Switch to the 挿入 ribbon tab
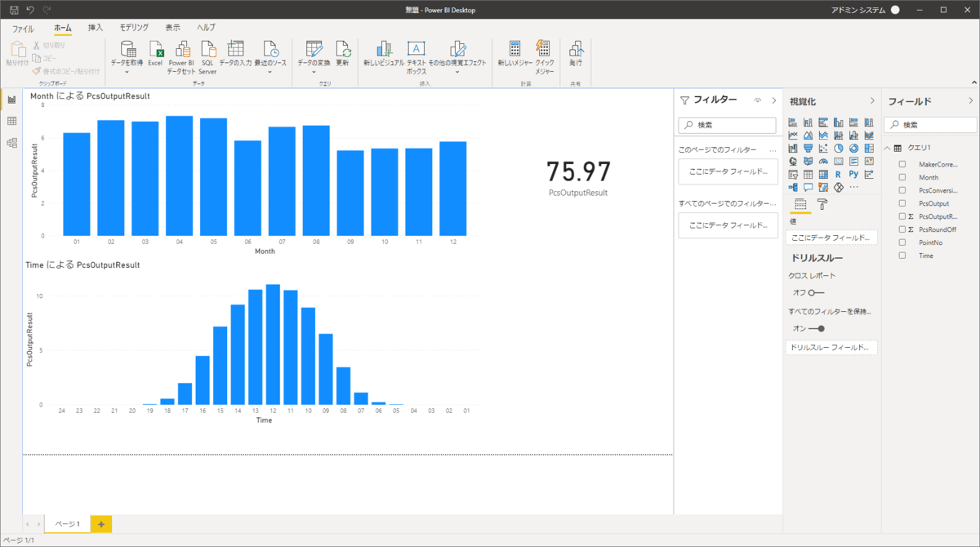The width and height of the screenshot is (980, 547). (x=97, y=26)
